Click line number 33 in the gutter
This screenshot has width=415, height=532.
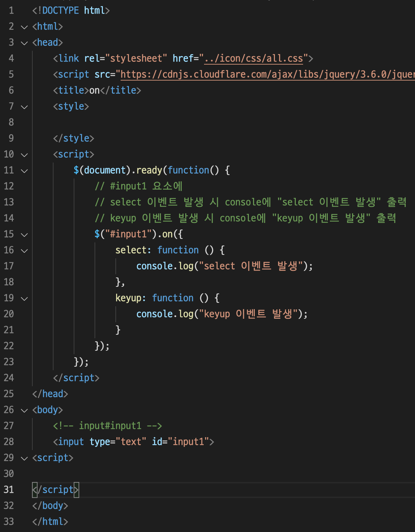(9, 522)
